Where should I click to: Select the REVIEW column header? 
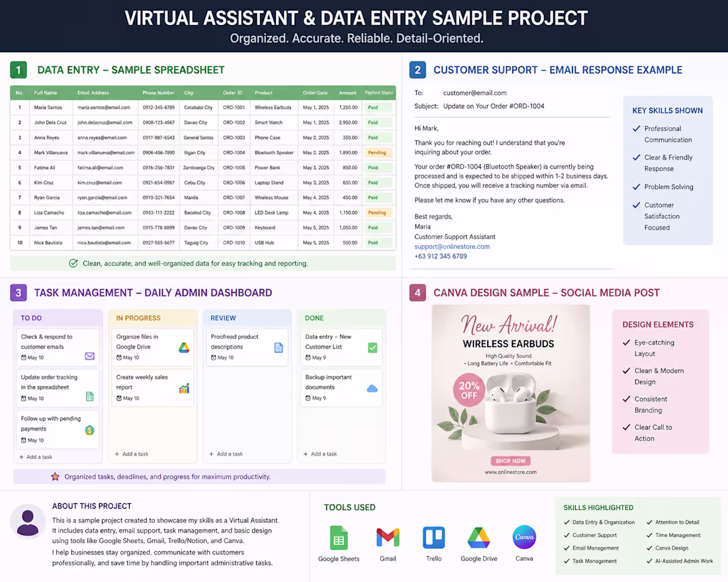pos(247,318)
